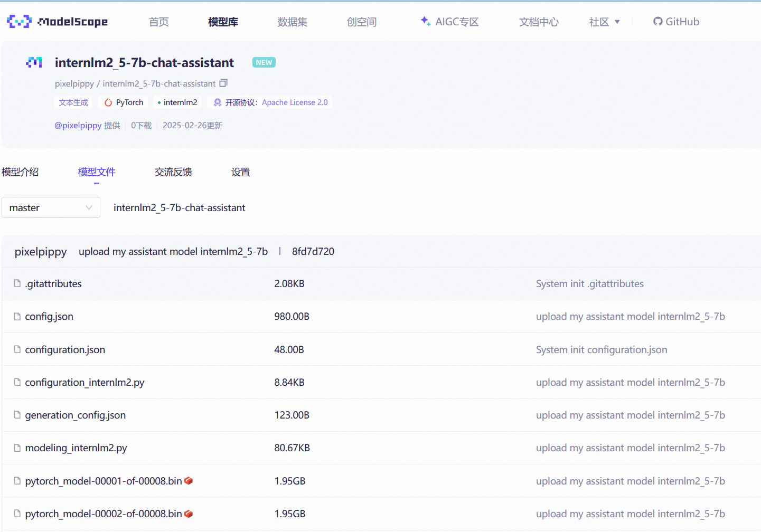Open the 创空间 nav item
This screenshot has height=532, width=761.
click(362, 22)
